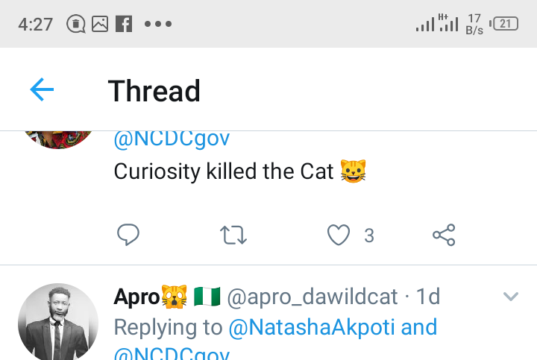Open the colorful partial avatar at top

58,140
